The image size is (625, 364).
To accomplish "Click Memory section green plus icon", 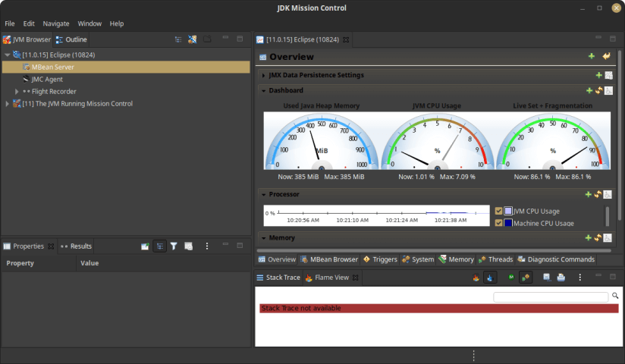I will pyautogui.click(x=589, y=237).
